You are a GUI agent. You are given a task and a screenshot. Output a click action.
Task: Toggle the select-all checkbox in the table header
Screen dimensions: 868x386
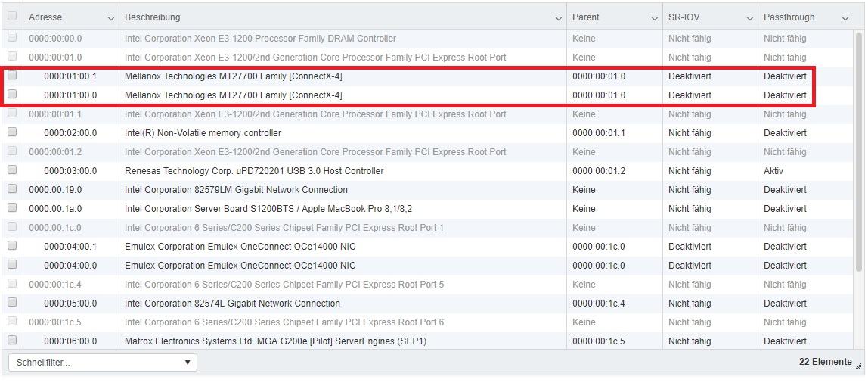click(12, 17)
